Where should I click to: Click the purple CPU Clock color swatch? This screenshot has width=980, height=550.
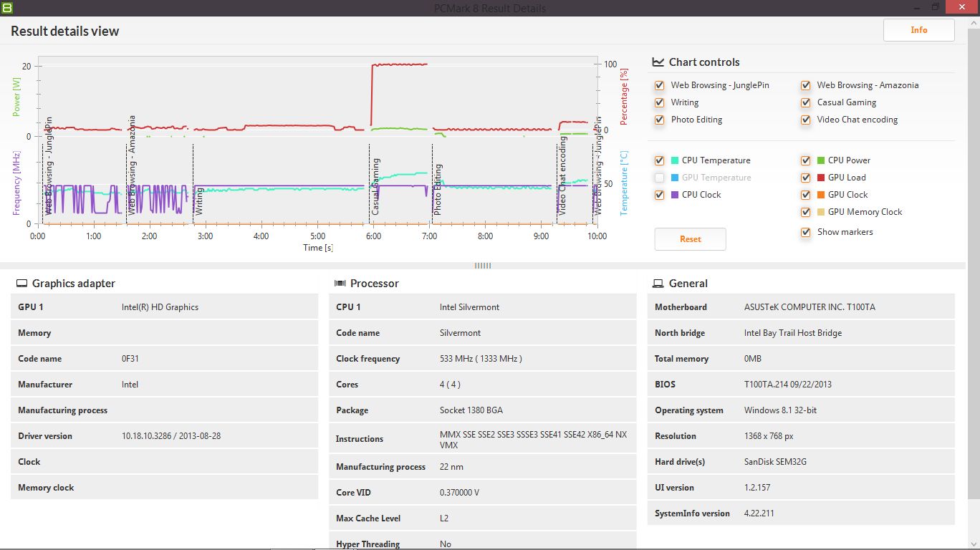pos(675,195)
